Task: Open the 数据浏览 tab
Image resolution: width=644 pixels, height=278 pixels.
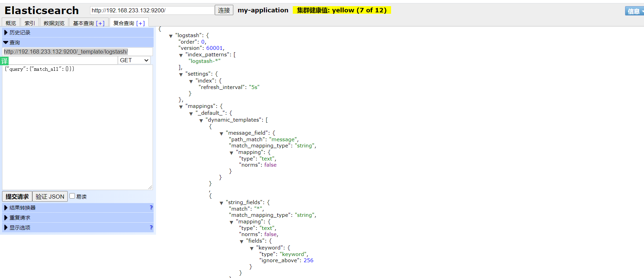Action: (54, 23)
